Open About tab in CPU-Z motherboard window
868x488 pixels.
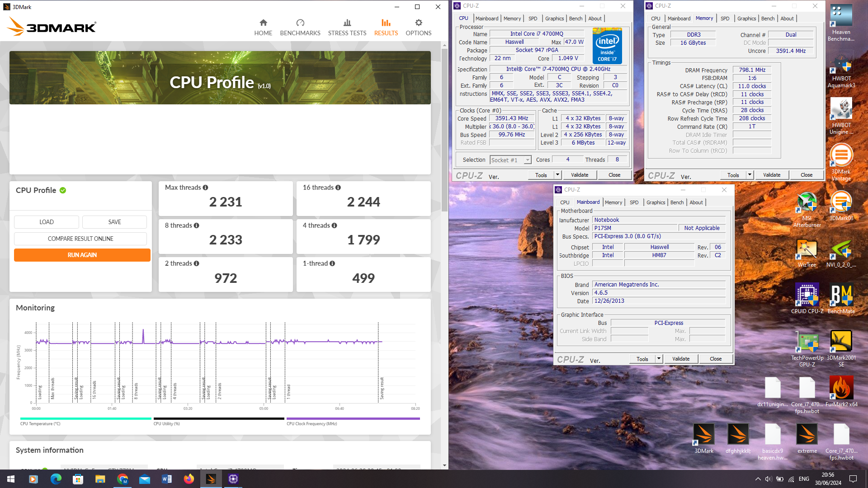(x=696, y=202)
